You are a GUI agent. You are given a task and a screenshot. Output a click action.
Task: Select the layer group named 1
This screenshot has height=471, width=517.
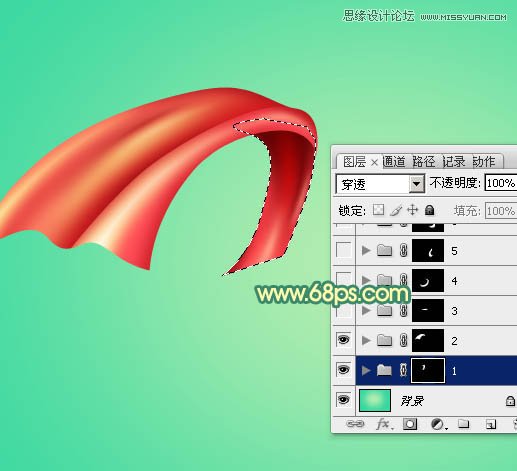pos(455,371)
